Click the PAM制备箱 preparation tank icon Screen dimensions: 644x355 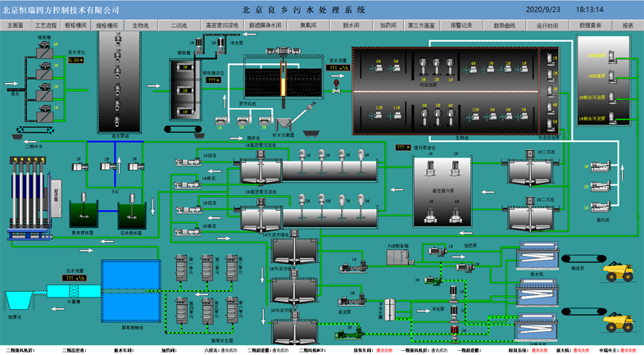point(399,256)
